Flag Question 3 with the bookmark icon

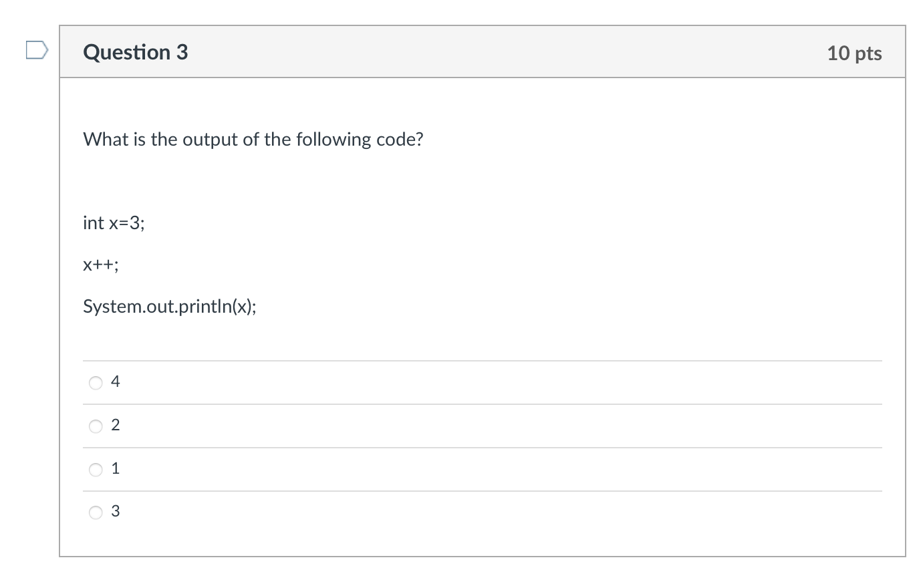pos(37,50)
